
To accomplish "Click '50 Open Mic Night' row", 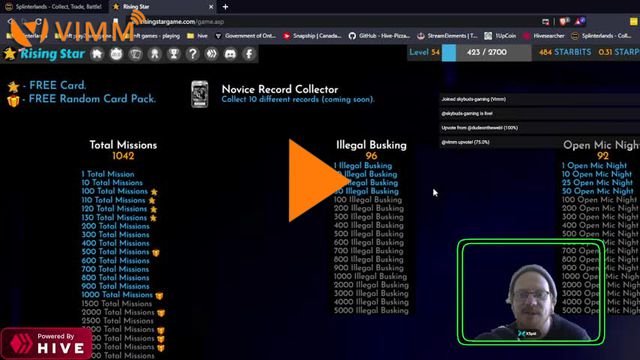I will tap(598, 191).
